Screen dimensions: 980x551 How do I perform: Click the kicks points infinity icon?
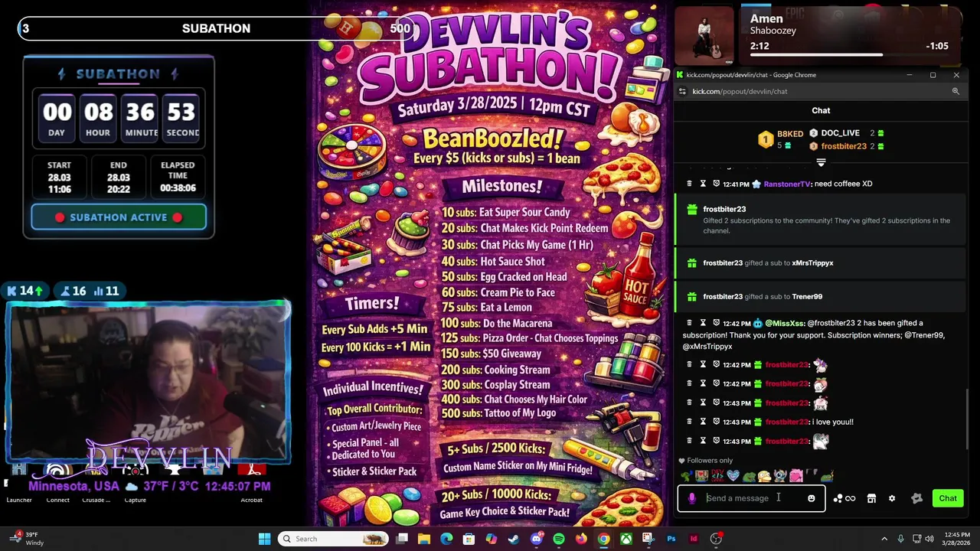tap(844, 498)
